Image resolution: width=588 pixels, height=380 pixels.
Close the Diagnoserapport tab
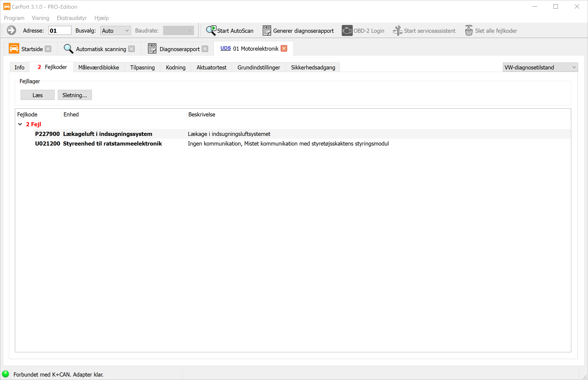click(x=205, y=49)
